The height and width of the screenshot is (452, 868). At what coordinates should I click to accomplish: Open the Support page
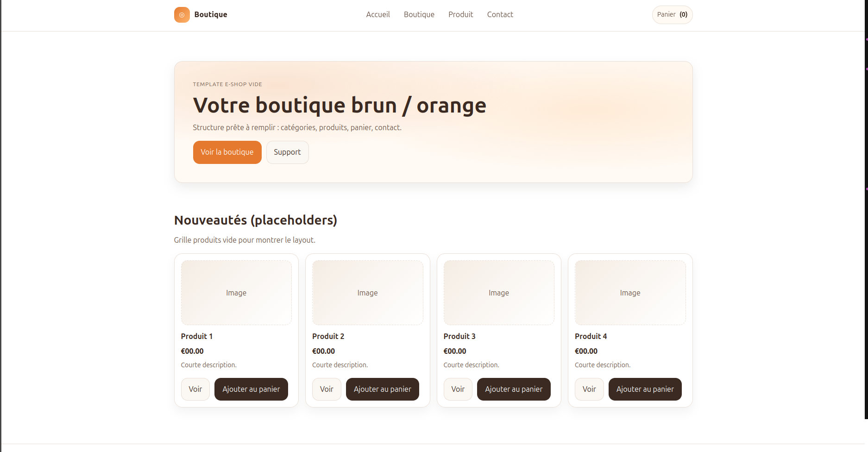coord(287,152)
